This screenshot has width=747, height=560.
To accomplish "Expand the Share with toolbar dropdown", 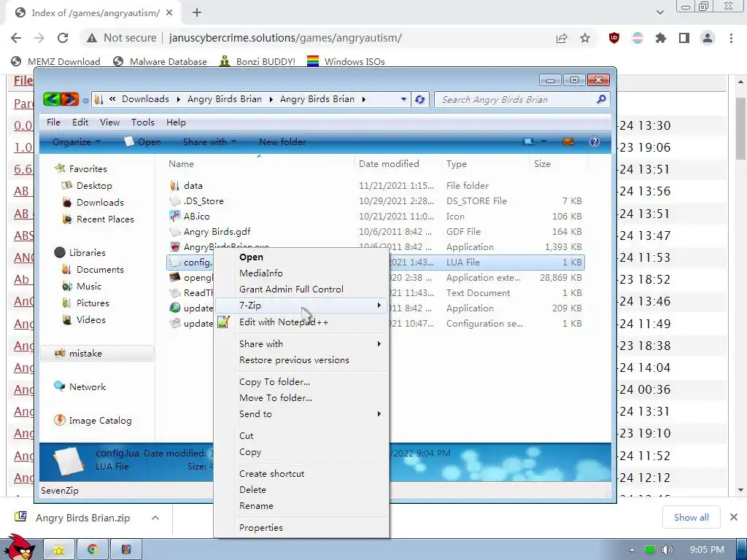I will pos(209,141).
